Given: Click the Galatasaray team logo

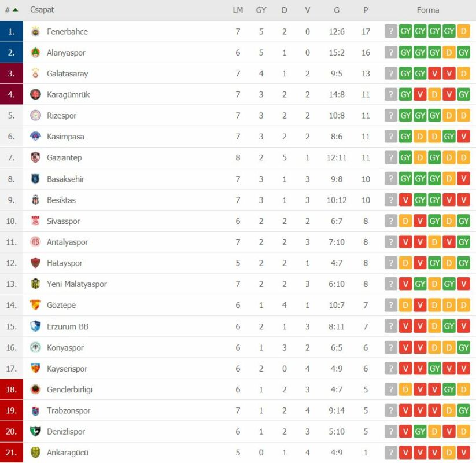Looking at the screenshot, I should 35,74.
